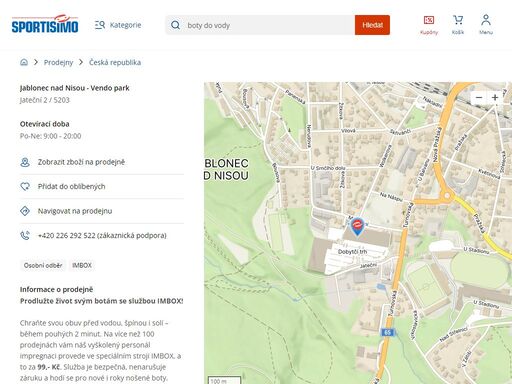Select the 'Osobní odběr' tag
Screen dimensions: 512x384
[43, 265]
